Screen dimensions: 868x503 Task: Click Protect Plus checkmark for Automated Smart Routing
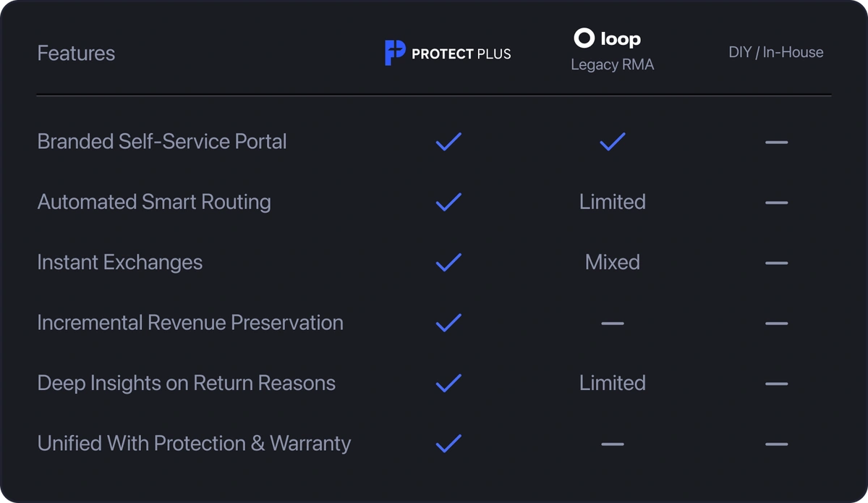(x=448, y=202)
